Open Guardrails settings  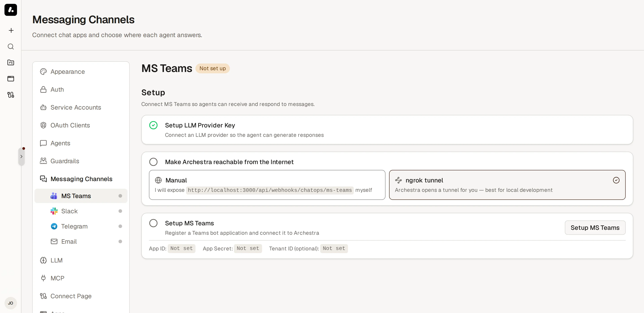point(81,161)
